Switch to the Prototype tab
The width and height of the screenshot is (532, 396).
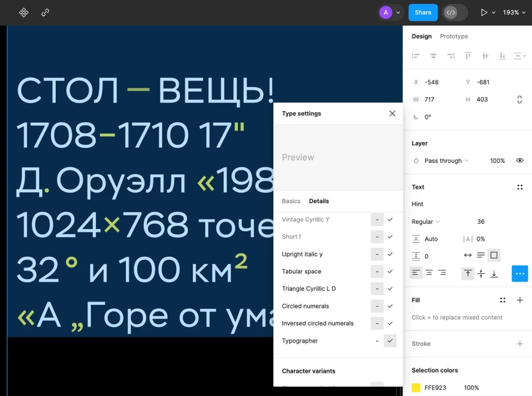point(454,36)
